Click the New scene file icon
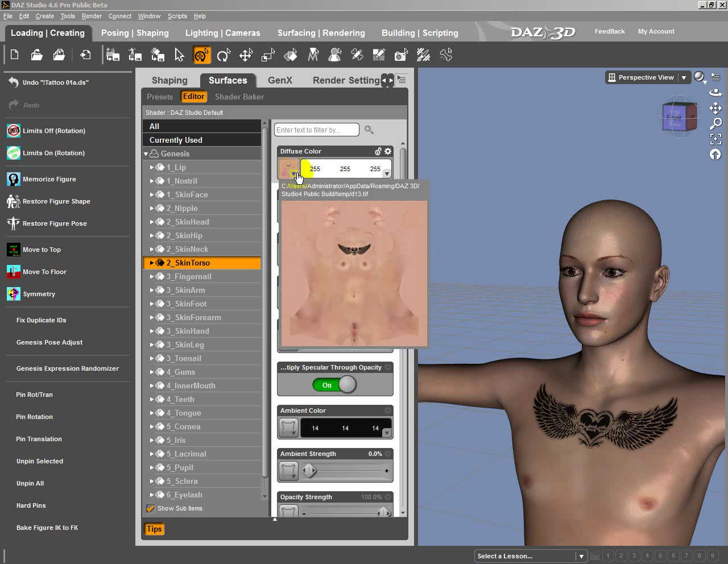Screen dimensions: 728x564 15,55
